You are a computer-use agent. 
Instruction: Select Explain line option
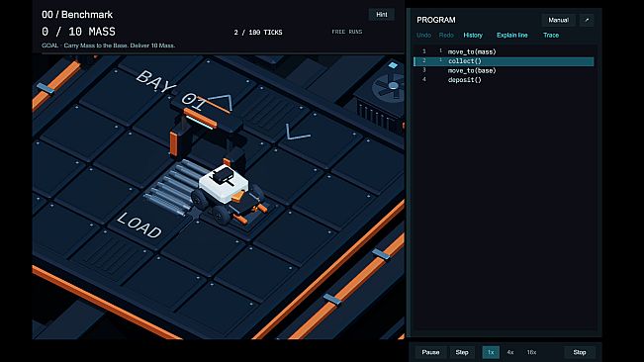(511, 36)
